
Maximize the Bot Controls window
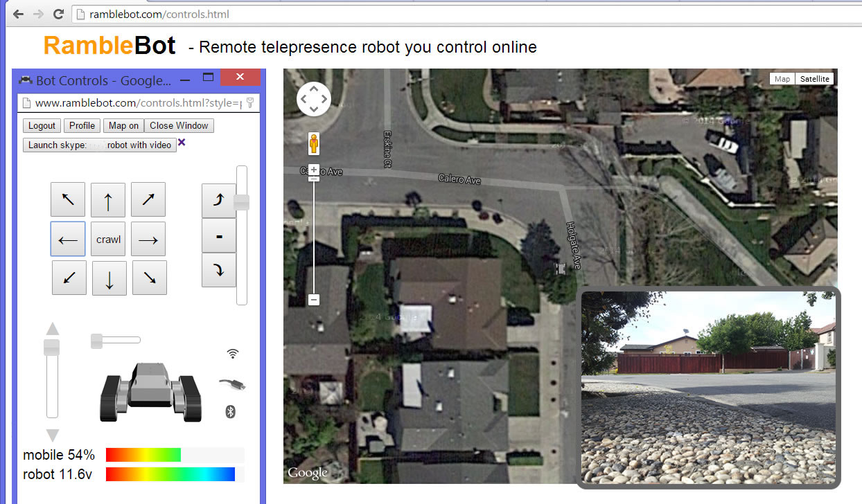coord(208,78)
